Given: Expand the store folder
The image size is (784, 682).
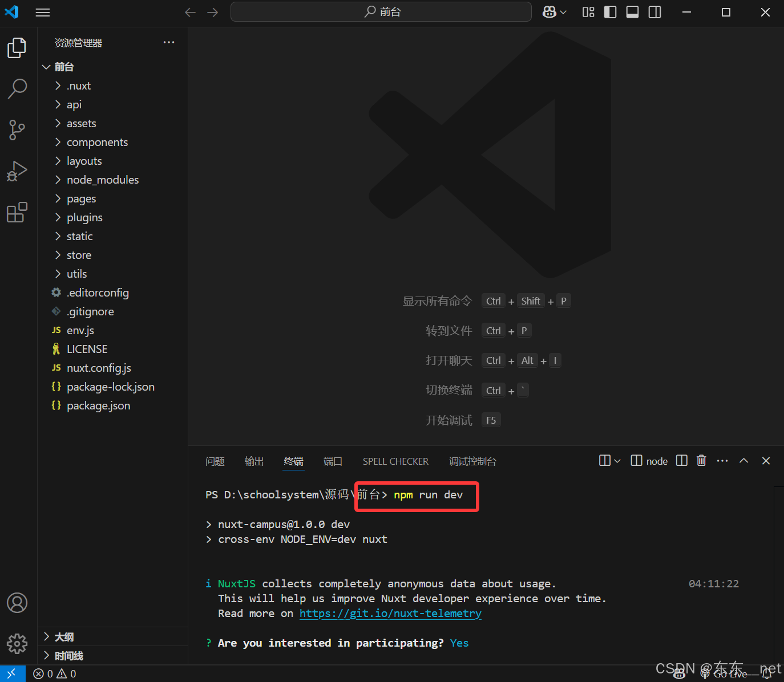Looking at the screenshot, I should tap(113, 255).
